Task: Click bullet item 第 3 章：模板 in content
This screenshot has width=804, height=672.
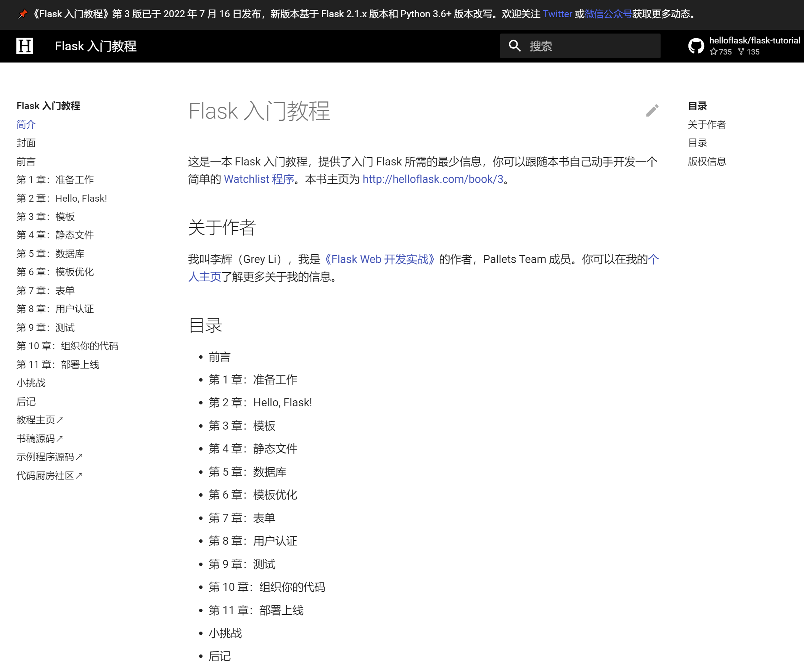Action: click(x=242, y=426)
